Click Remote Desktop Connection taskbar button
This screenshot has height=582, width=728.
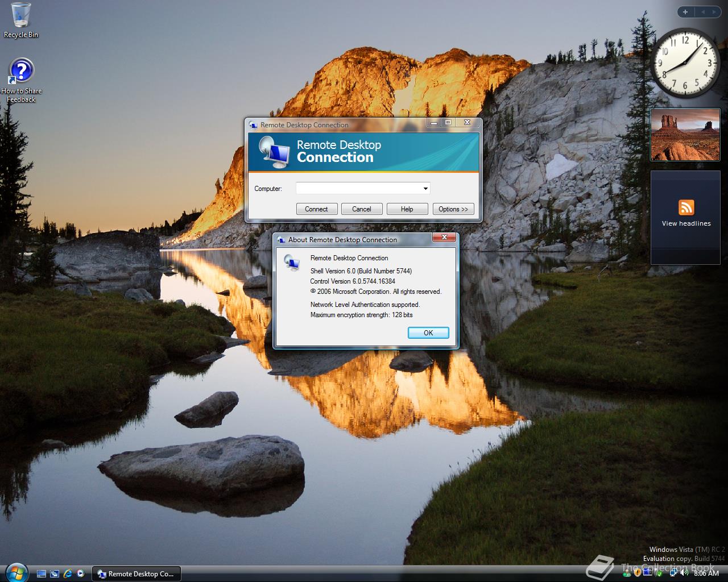(x=136, y=574)
